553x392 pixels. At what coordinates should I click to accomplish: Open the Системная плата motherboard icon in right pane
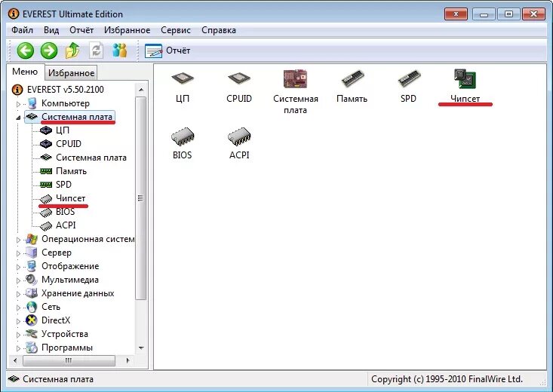[x=296, y=92]
